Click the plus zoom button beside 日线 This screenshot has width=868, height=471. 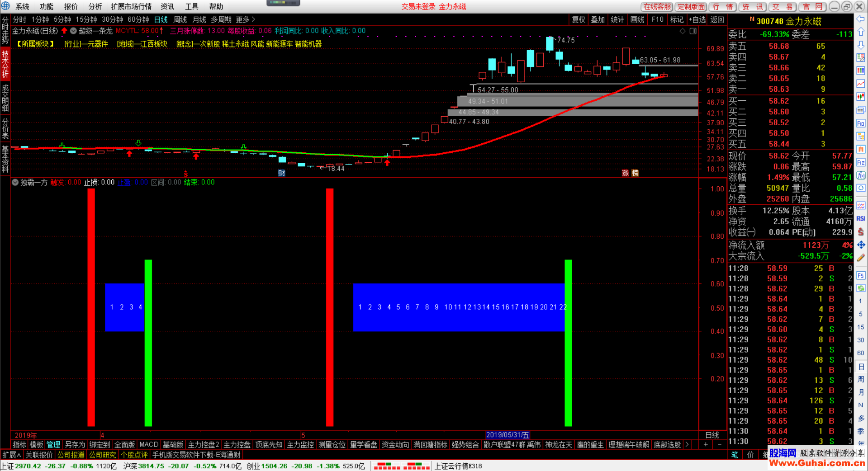coord(706,445)
